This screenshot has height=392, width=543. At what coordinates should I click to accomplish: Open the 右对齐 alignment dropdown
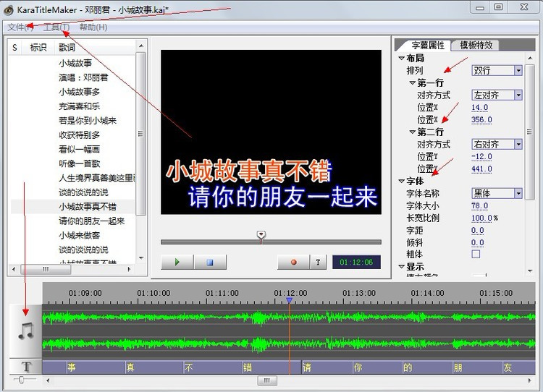point(497,144)
